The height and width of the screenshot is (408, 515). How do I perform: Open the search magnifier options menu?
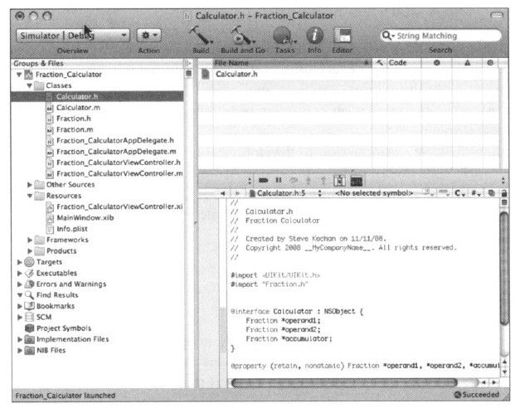[x=388, y=35]
